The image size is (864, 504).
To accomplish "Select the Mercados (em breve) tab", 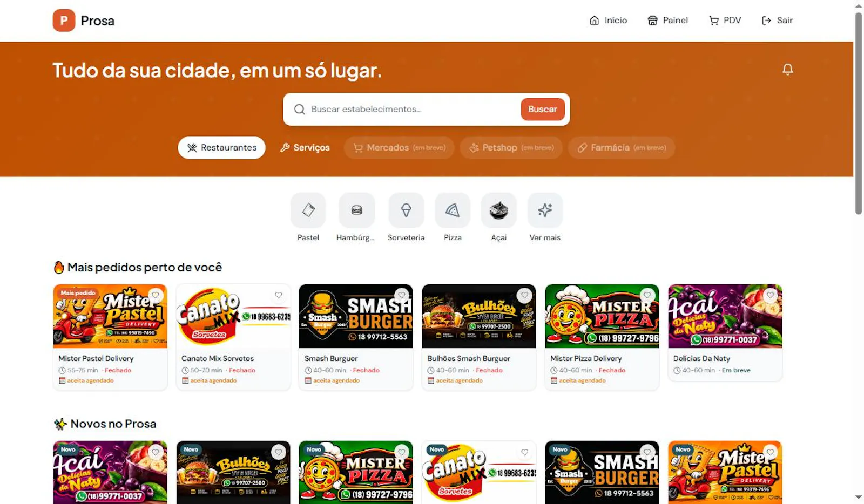I will tap(399, 148).
